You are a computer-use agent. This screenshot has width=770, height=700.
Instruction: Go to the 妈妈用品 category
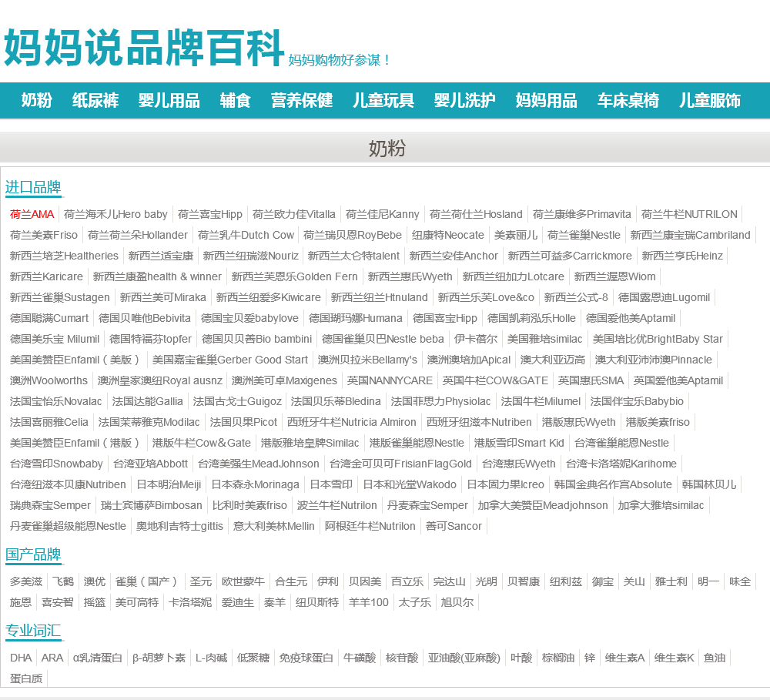click(x=546, y=100)
